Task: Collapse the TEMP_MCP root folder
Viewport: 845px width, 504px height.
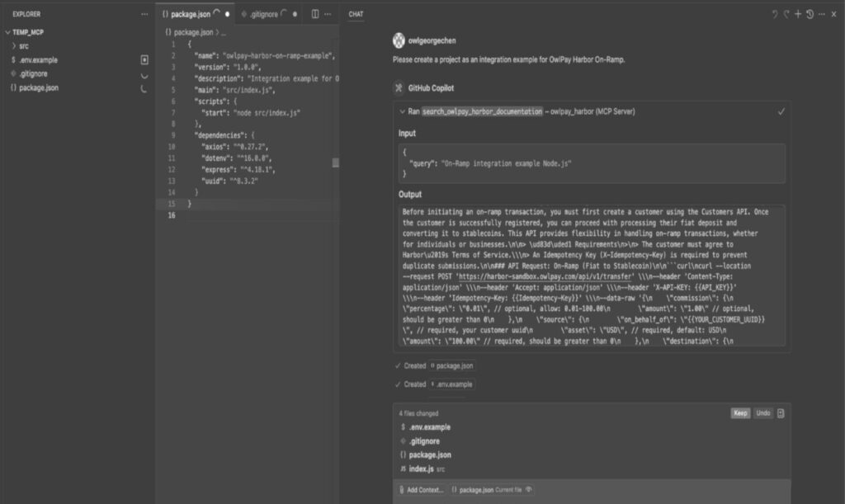Action: pos(7,32)
